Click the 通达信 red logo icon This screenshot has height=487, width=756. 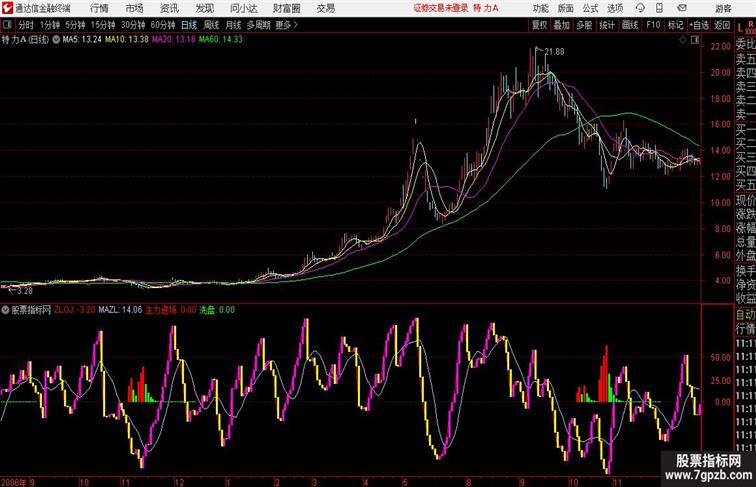click(x=7, y=8)
